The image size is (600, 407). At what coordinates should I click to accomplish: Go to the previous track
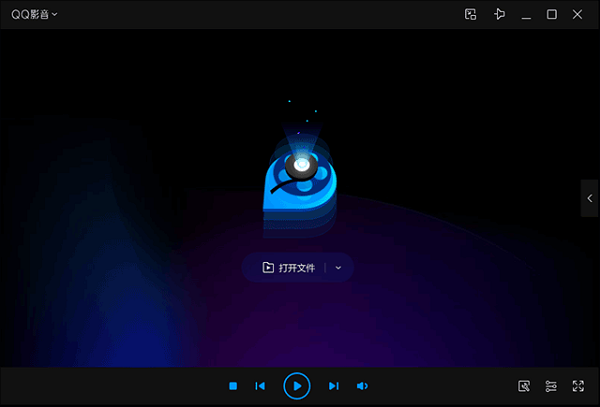[260, 386]
